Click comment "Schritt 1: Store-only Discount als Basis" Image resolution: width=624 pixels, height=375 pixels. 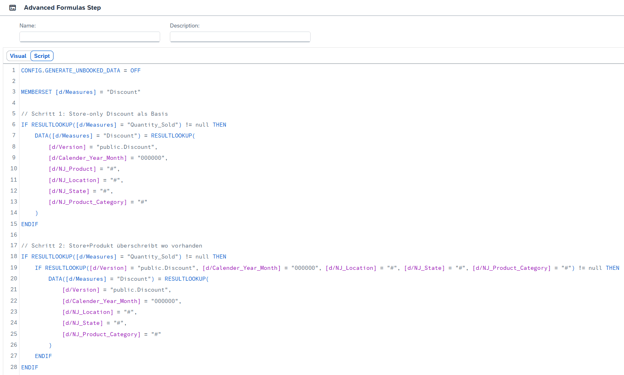[94, 114]
